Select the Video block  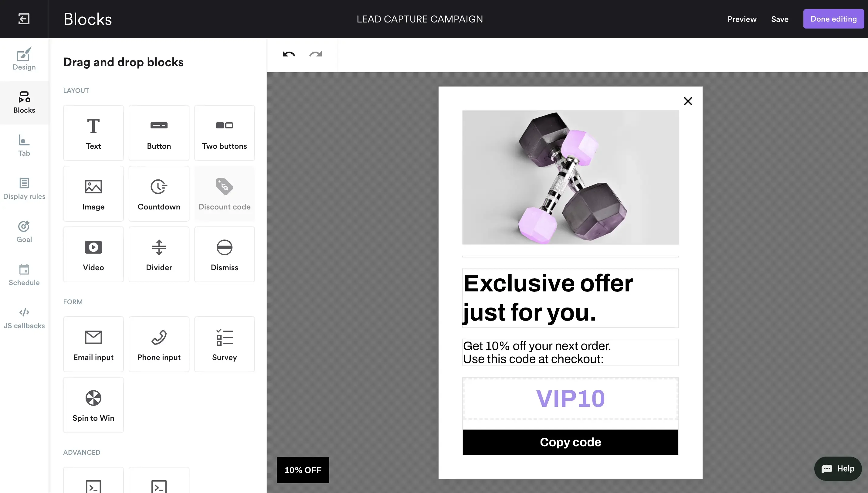93,254
